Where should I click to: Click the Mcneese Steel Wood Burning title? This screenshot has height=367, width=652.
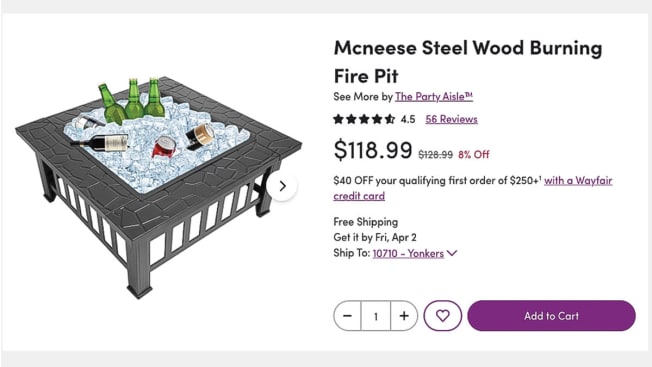pos(468,62)
